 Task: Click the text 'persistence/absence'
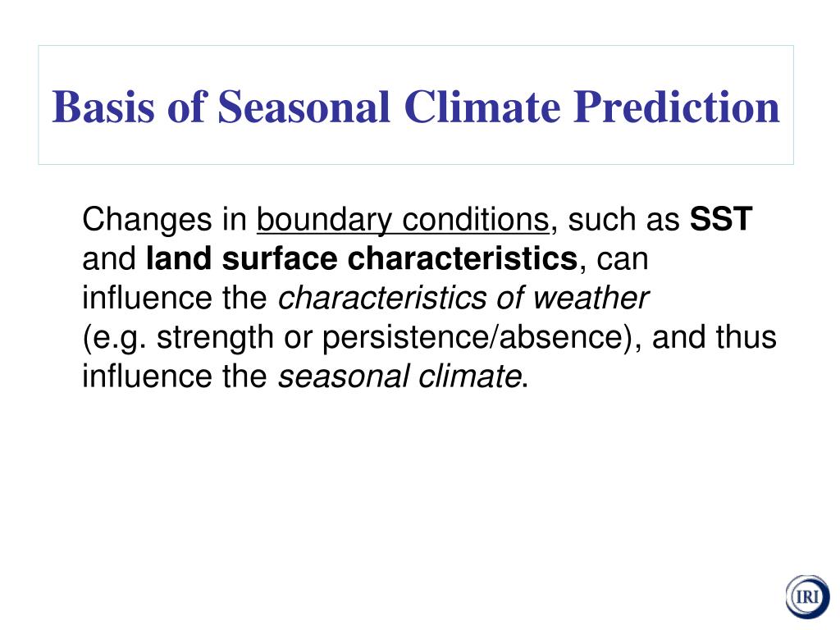473,337
